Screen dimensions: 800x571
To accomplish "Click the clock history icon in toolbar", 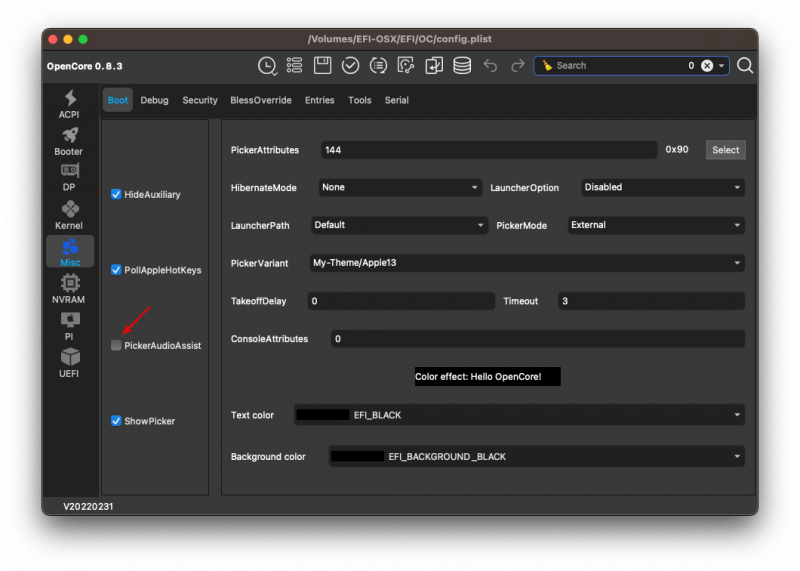I will pyautogui.click(x=267, y=66).
